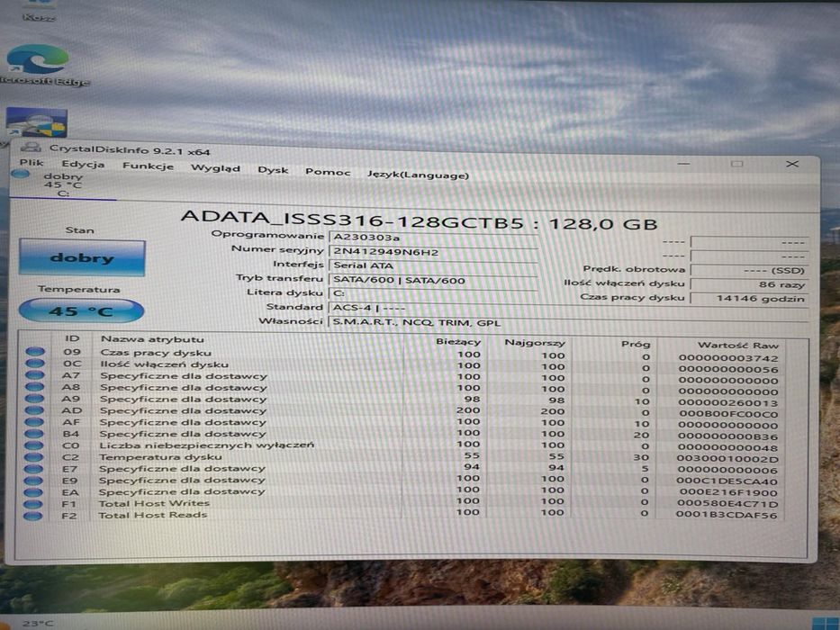Click the serial number field 2N412949N6H2

coord(433,252)
